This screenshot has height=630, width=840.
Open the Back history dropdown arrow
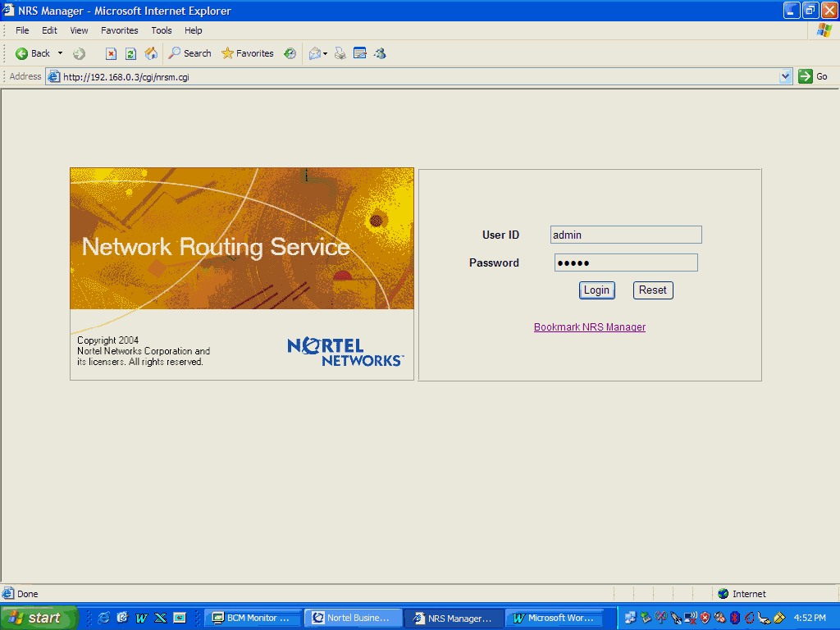tap(60, 53)
